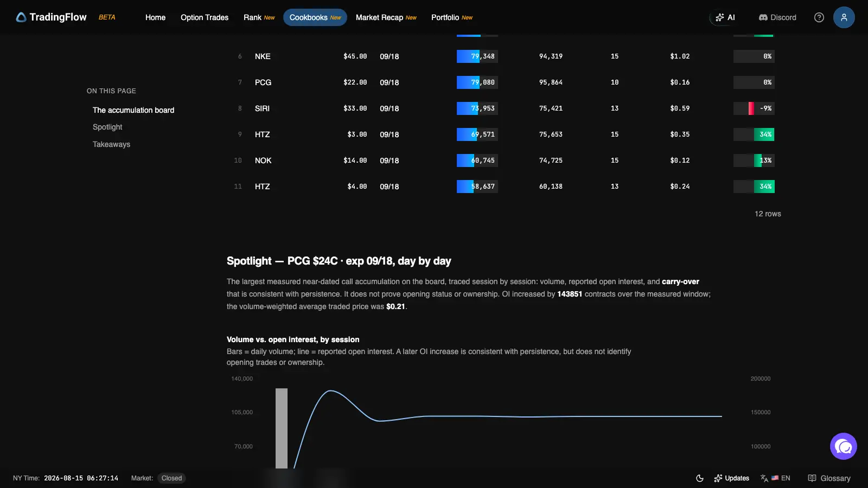The width and height of the screenshot is (868, 488).
Task: Click the $1.02 price cell
Action: click(680, 56)
